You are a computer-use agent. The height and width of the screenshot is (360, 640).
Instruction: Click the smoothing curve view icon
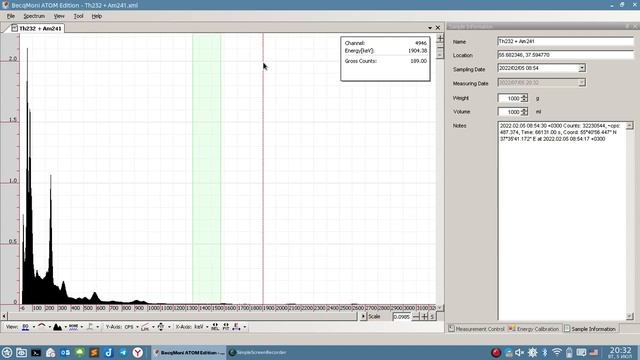[x=42, y=327]
